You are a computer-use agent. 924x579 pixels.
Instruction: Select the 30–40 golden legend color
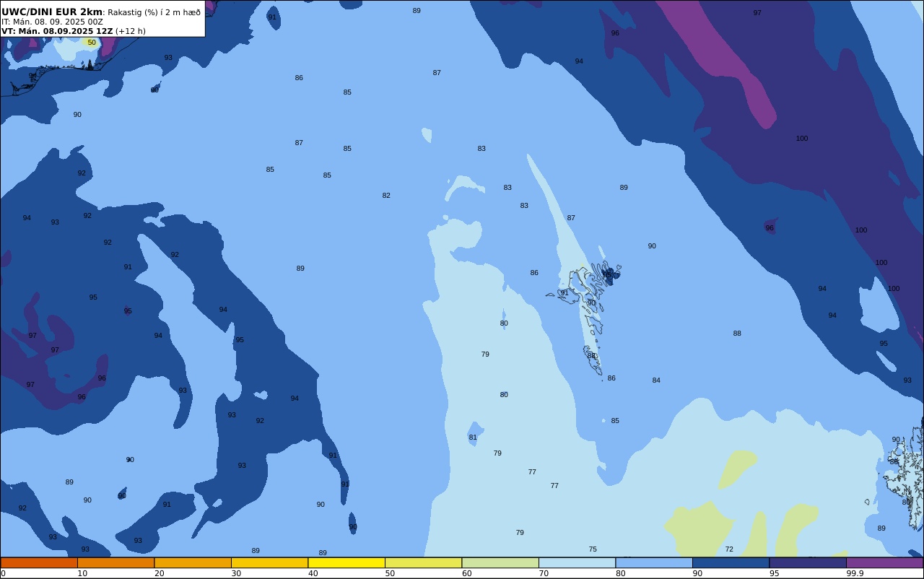tap(269, 562)
